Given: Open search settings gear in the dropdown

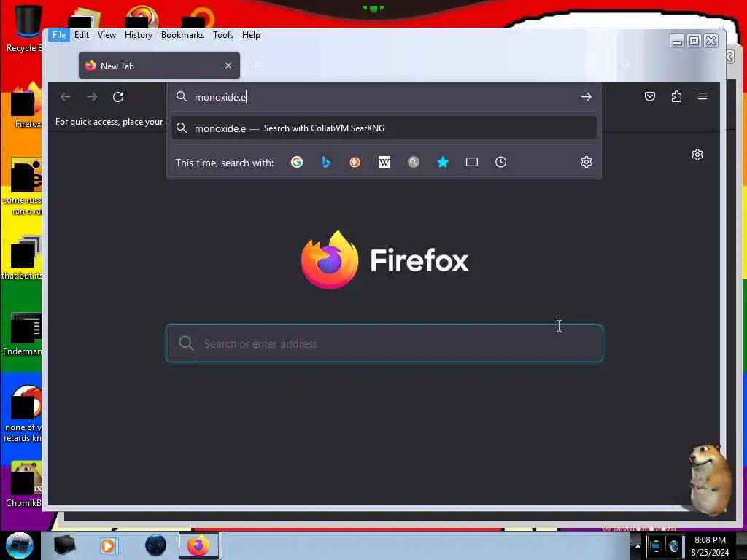Looking at the screenshot, I should point(587,163).
